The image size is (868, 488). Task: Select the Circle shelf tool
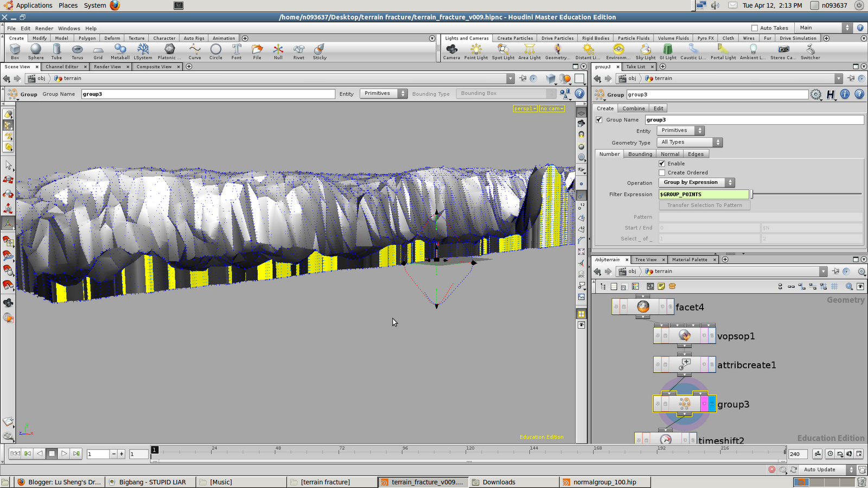(x=216, y=52)
